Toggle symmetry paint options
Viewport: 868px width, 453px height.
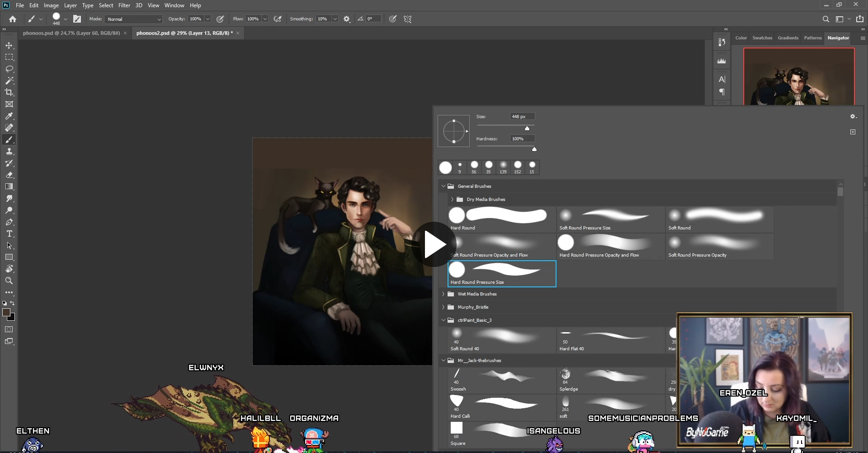[x=407, y=19]
